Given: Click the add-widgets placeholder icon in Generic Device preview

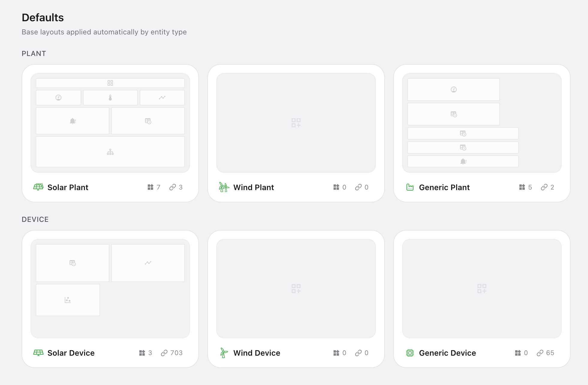Looking at the screenshot, I should point(482,289).
